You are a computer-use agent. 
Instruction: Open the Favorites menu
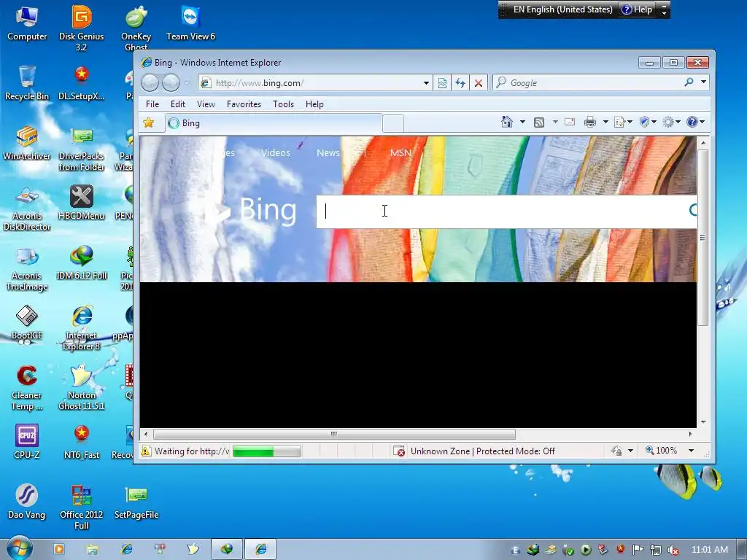[244, 104]
